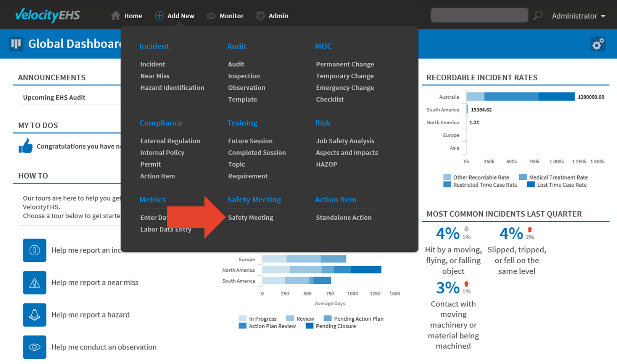This screenshot has height=364, width=617.
Task: Click the North America bar in Average Days chart
Action: click(x=322, y=270)
